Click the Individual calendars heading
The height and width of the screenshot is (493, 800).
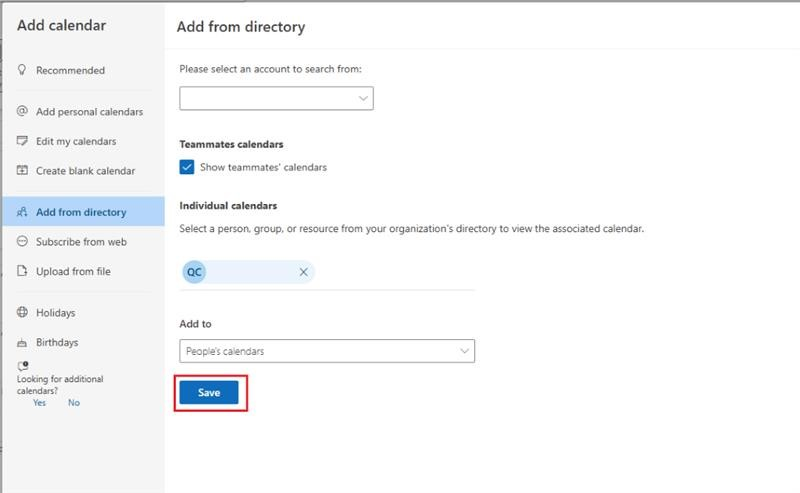(228, 205)
